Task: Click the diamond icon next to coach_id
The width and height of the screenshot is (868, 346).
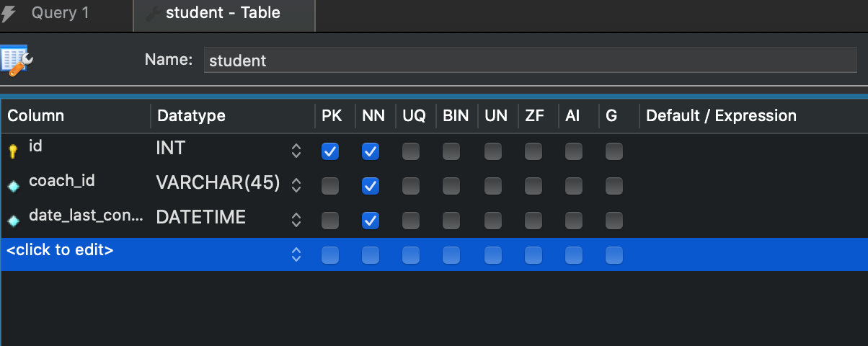Action: [12, 186]
